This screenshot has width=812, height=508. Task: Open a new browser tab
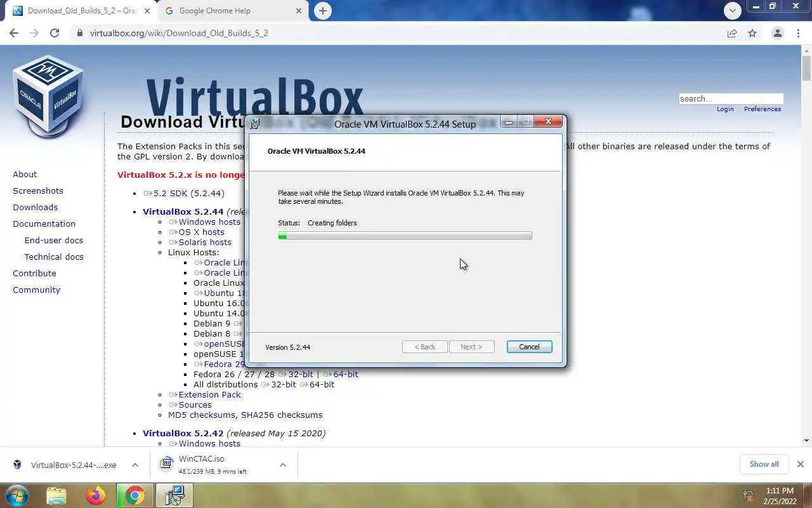pos(323,11)
